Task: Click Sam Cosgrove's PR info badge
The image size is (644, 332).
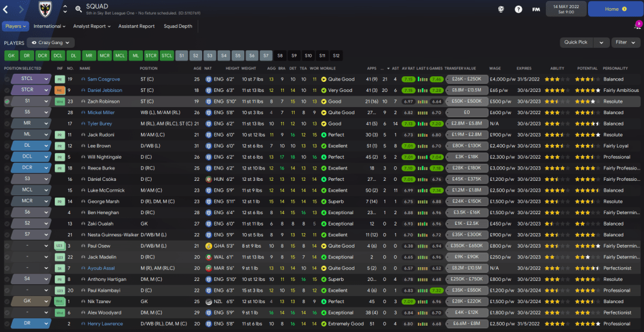Action: click(x=60, y=79)
